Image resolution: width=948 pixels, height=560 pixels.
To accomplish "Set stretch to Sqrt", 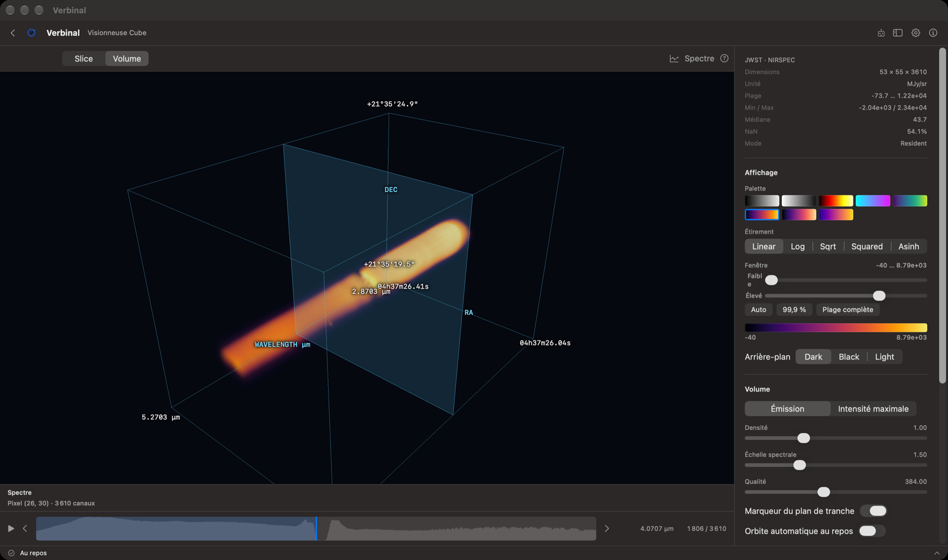I will coord(827,247).
